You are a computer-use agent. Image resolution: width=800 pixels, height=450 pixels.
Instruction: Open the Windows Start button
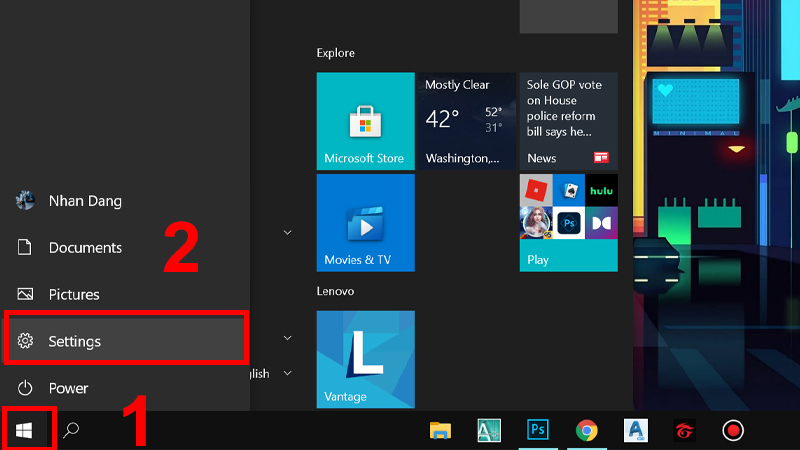tap(24, 431)
